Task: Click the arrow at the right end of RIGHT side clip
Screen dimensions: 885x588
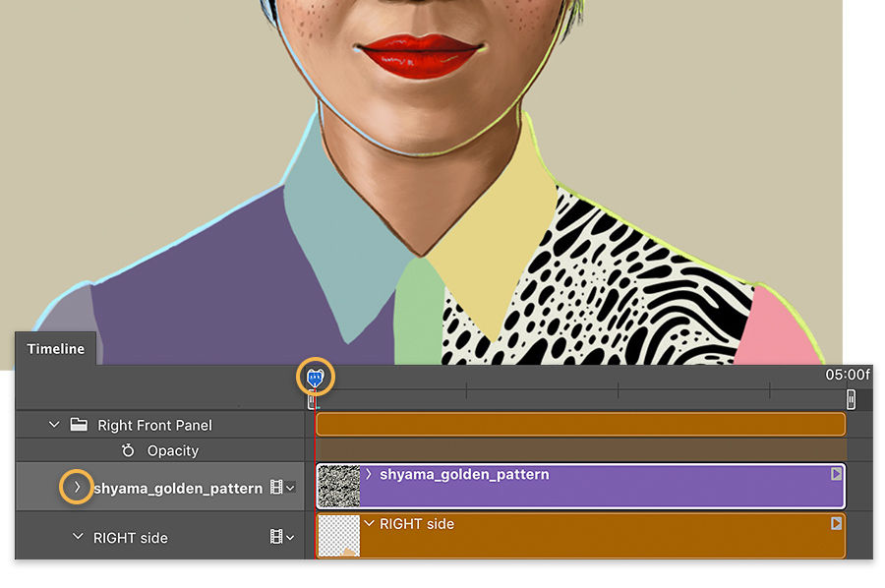Action: click(835, 523)
